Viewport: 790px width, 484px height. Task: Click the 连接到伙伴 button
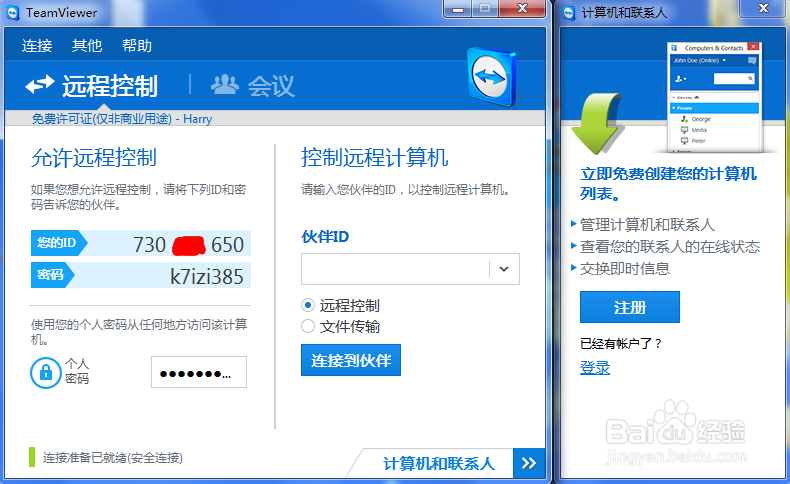pos(351,360)
